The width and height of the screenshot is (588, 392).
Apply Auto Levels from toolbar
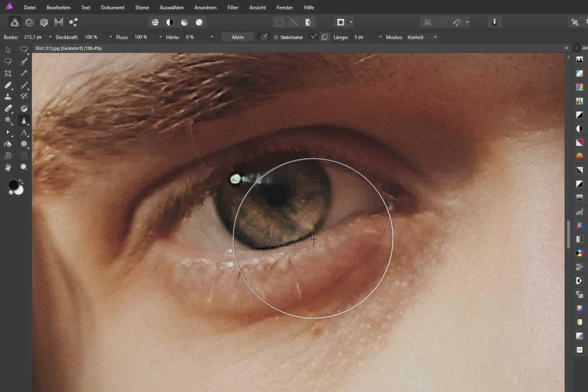[x=155, y=22]
